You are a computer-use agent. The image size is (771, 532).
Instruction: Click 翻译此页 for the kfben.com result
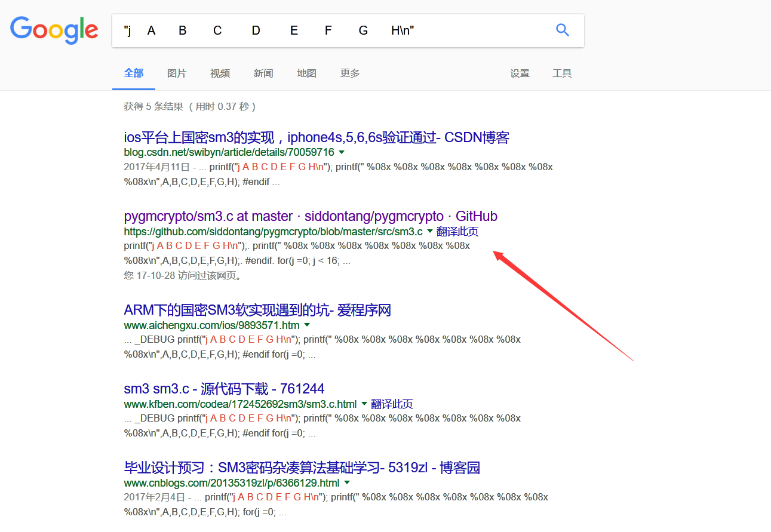coord(392,404)
